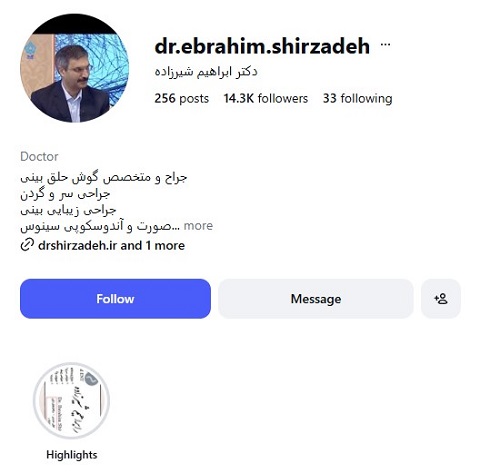500x473 pixels.
Task: Open the three-dot options menu
Action: 385,44
